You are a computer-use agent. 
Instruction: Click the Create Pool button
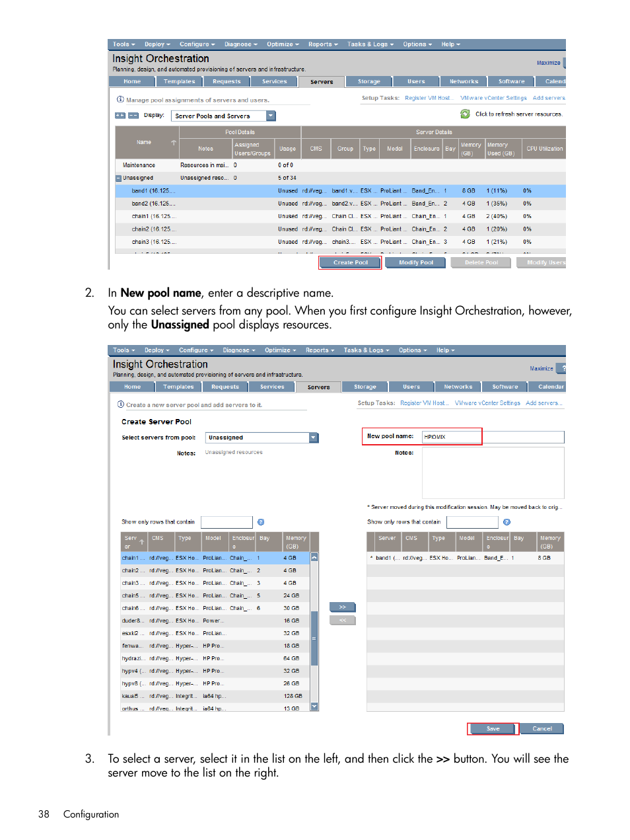pyautogui.click(x=351, y=262)
